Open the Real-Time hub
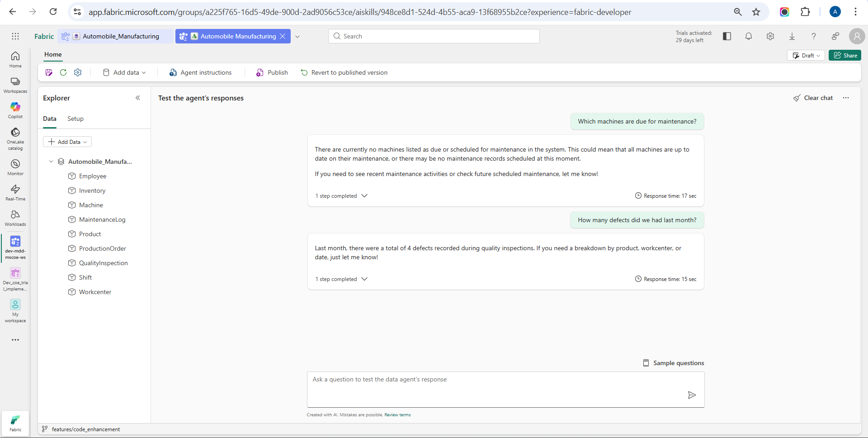This screenshot has width=868, height=438. [x=15, y=192]
